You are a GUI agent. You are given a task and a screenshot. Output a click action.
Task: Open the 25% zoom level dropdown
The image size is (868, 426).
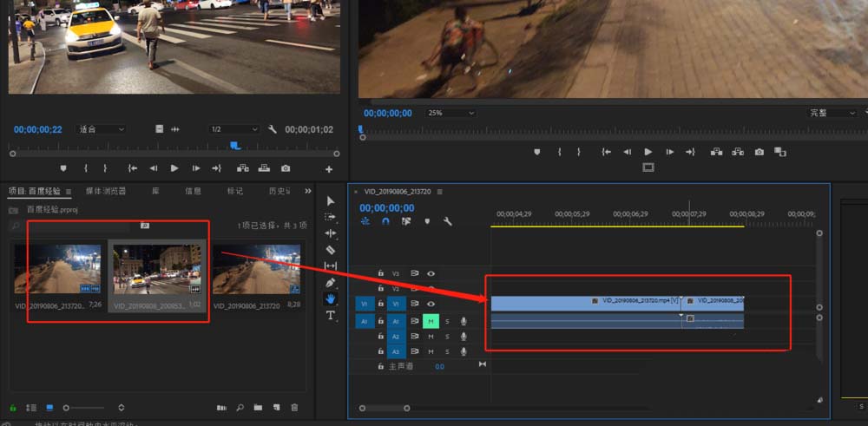tap(451, 113)
